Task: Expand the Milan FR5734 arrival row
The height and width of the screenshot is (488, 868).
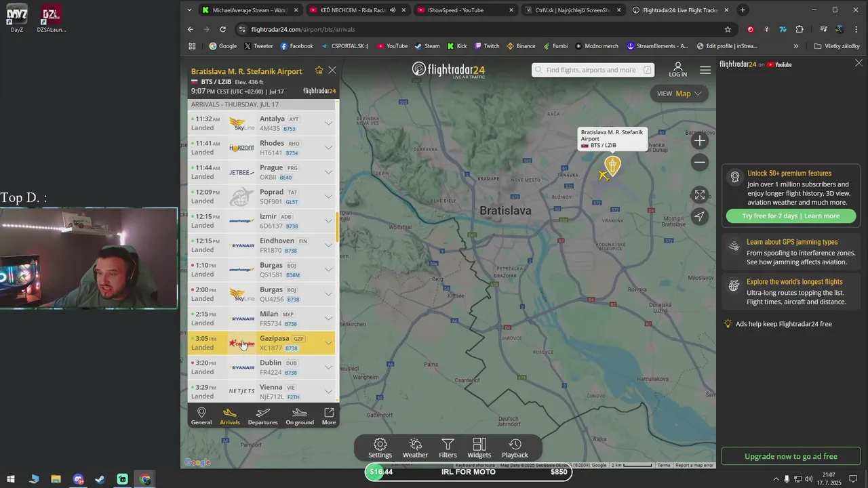Action: click(x=328, y=319)
